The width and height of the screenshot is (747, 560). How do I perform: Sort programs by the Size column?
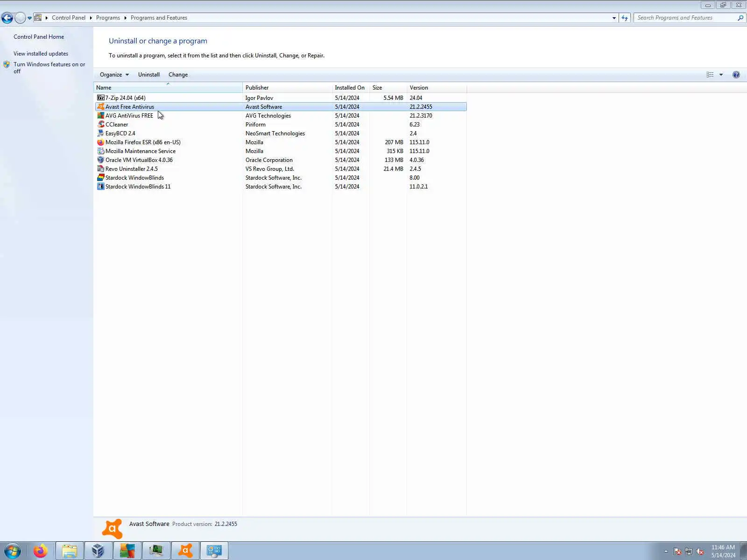388,88
